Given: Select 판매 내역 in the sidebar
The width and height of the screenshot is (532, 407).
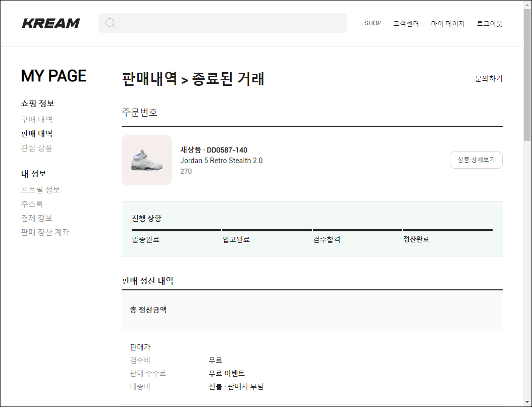Looking at the screenshot, I should (x=37, y=134).
